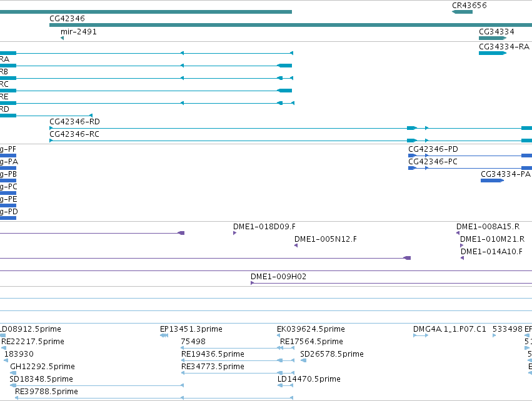Screen dimensions: 532x401
Task: Select the 533498 feature label
Action: (507, 329)
